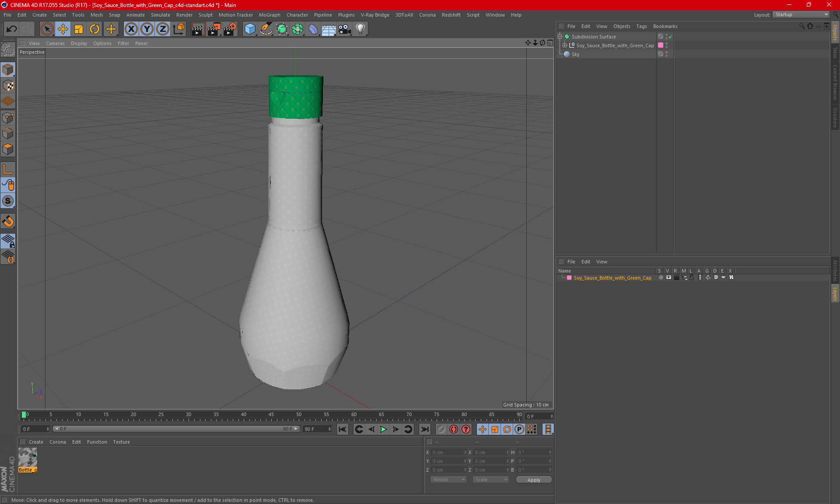This screenshot has width=840, height=504.
Task: Toggle Soy_Sauce_Bottle layer Solo dot
Action: pyautogui.click(x=661, y=277)
